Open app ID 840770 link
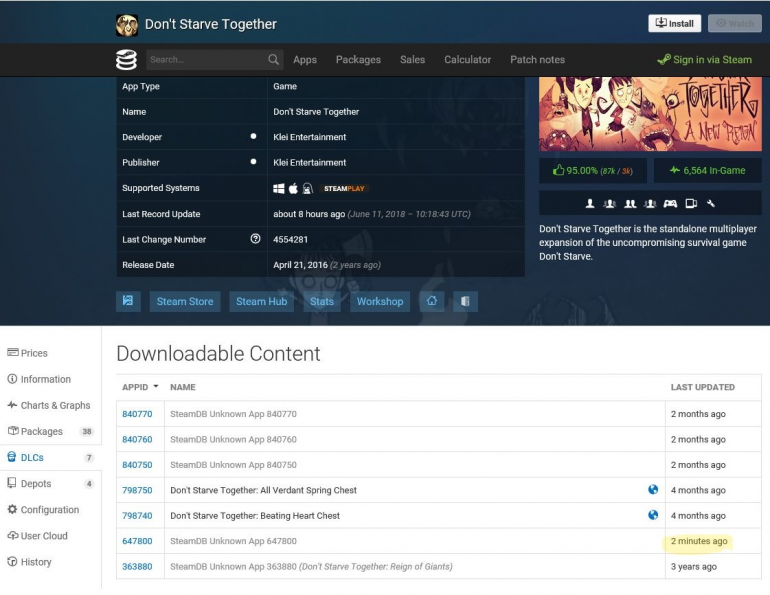The width and height of the screenshot is (770, 595). tap(137, 414)
